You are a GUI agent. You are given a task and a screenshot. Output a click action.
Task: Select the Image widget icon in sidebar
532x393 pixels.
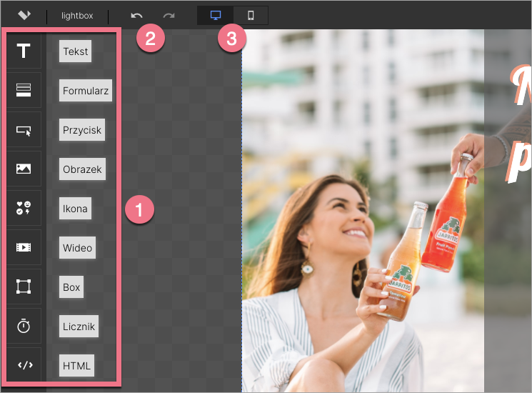pyautogui.click(x=24, y=169)
